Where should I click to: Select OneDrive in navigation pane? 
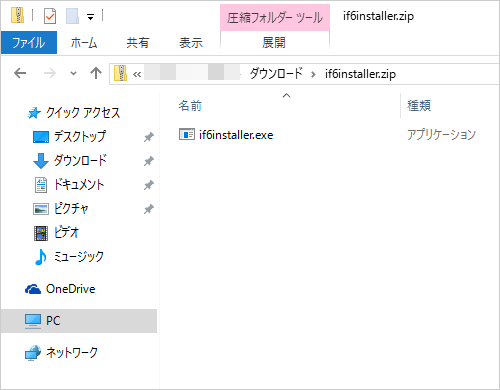coord(70,289)
